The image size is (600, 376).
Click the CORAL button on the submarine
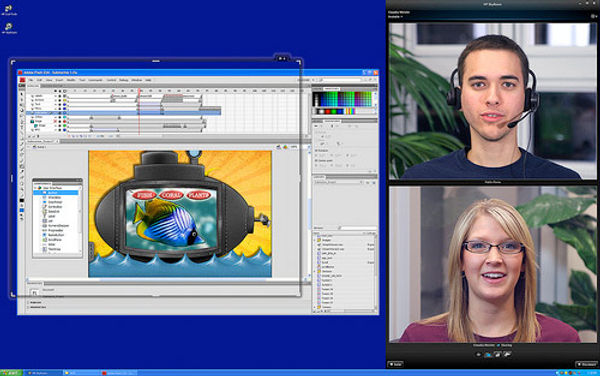point(171,195)
